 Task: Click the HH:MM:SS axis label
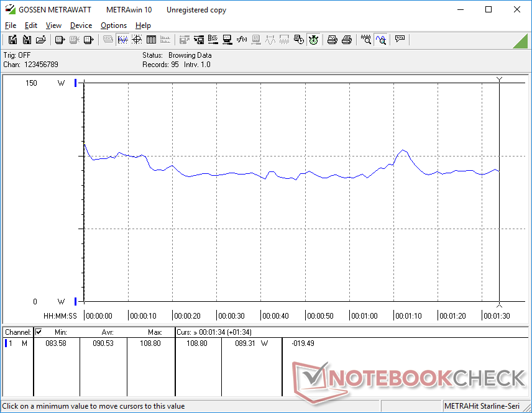(x=60, y=316)
